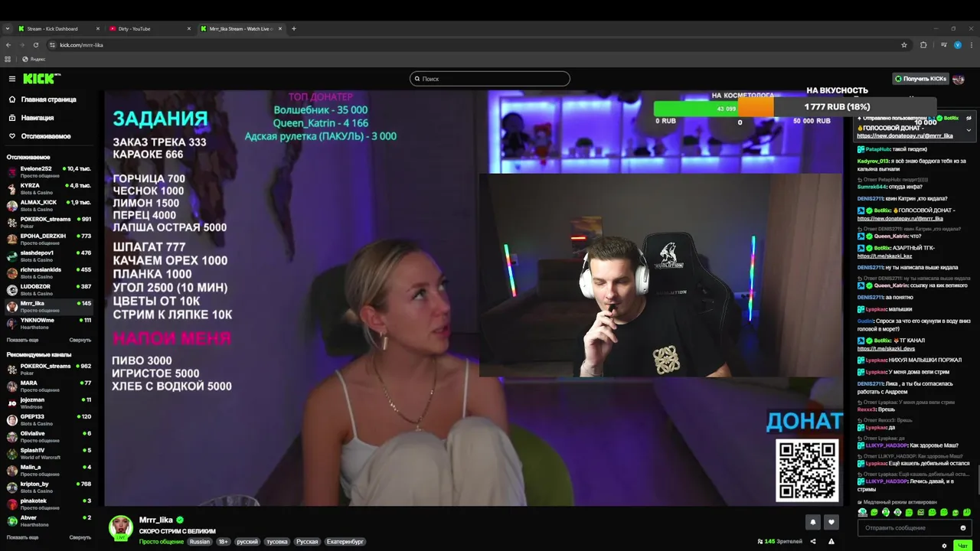Select the Mrrr_lika Stream browser tab
980x551 pixels.
[x=240, y=29]
